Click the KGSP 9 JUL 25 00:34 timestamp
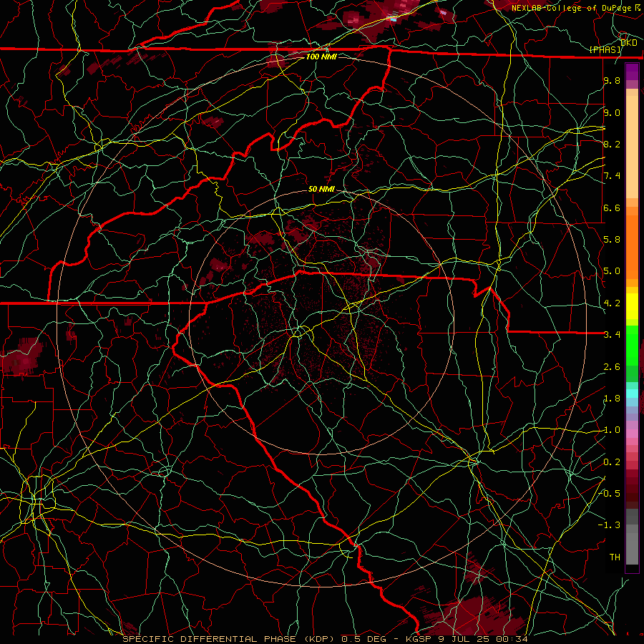This screenshot has width=644, height=644. coord(467,639)
